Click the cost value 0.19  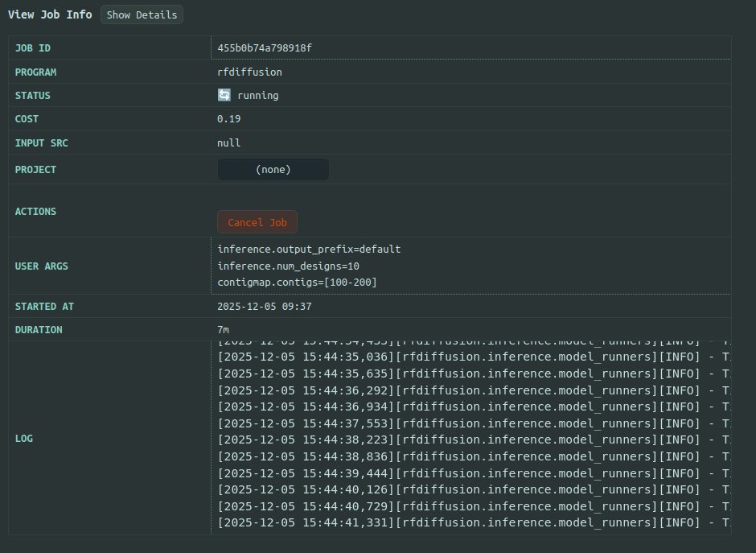(x=228, y=118)
